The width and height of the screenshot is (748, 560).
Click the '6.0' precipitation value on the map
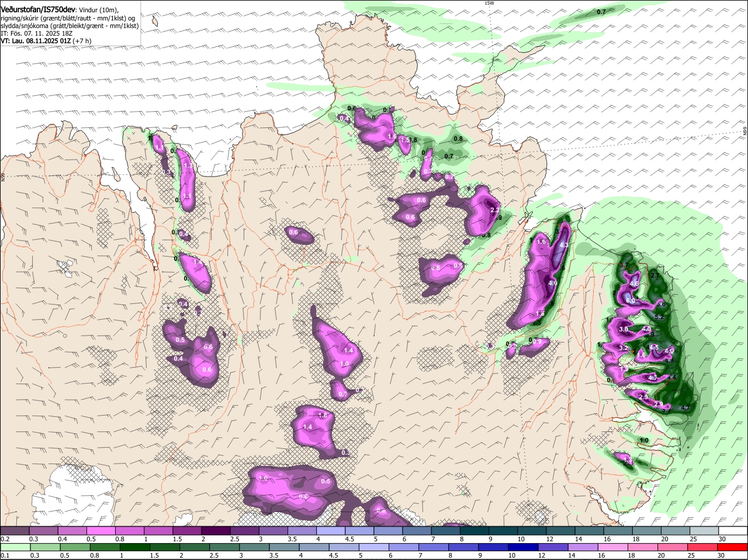click(630, 300)
